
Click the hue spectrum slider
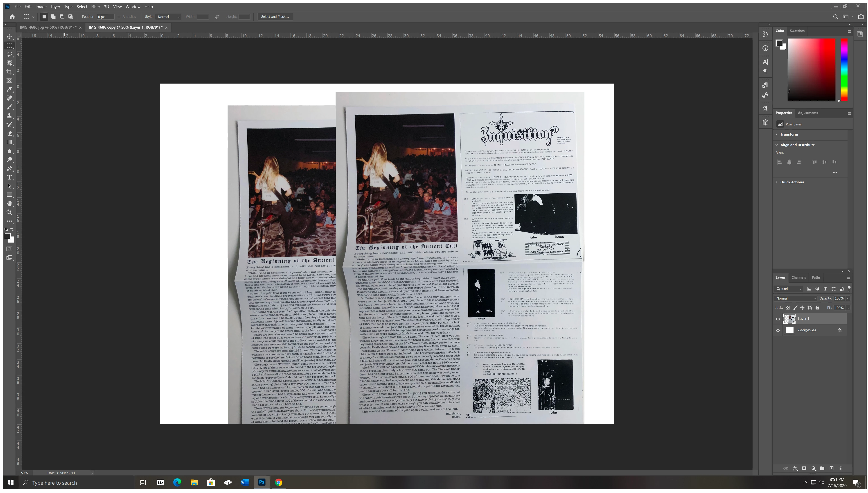point(844,69)
